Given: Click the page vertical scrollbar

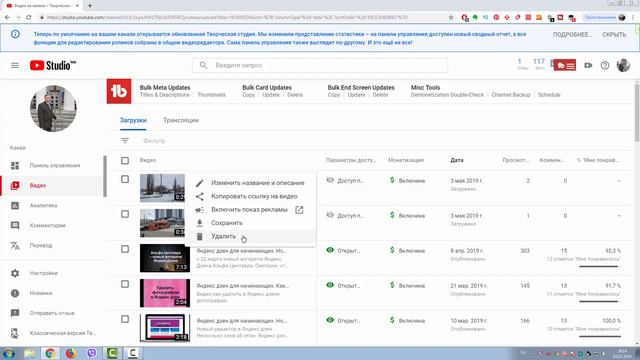Looking at the screenshot, I should [637, 112].
